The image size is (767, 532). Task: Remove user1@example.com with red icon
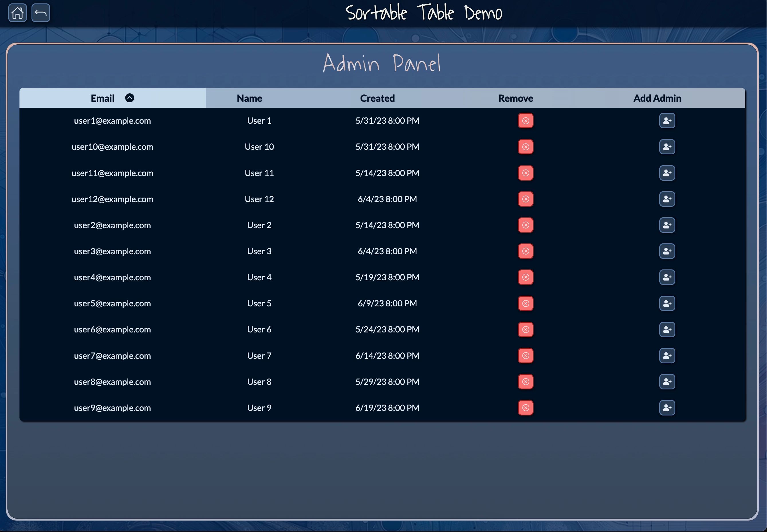[525, 121]
